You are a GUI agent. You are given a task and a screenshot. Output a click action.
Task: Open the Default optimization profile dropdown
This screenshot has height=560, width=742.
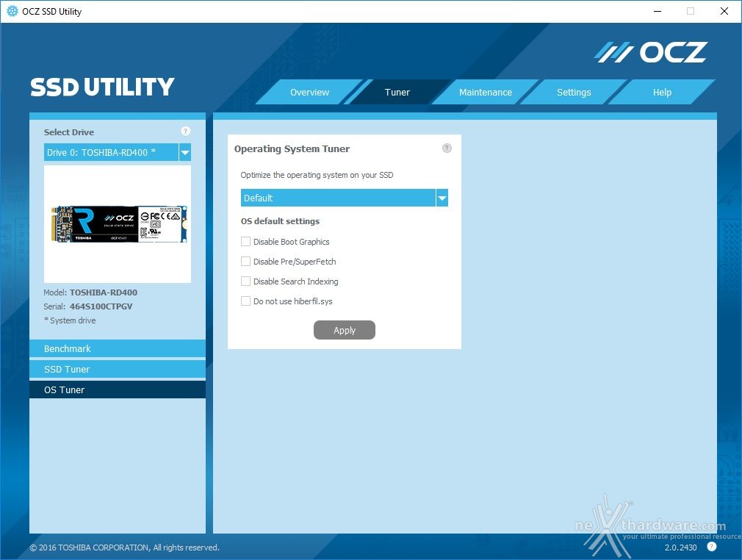click(x=344, y=198)
